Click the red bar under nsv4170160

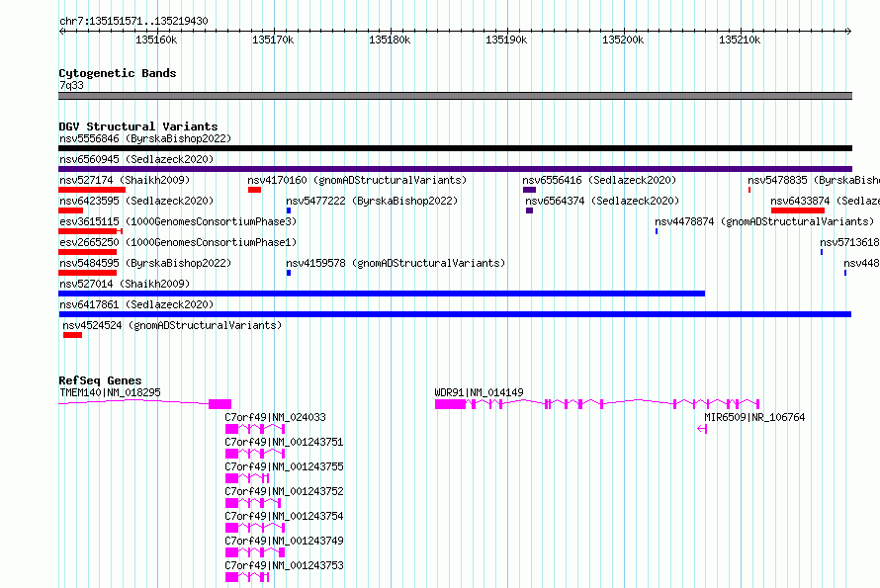[x=254, y=190]
